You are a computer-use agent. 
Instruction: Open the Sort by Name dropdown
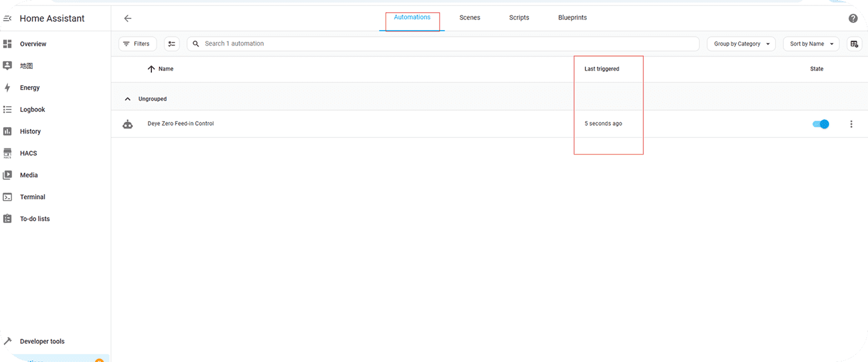point(811,44)
